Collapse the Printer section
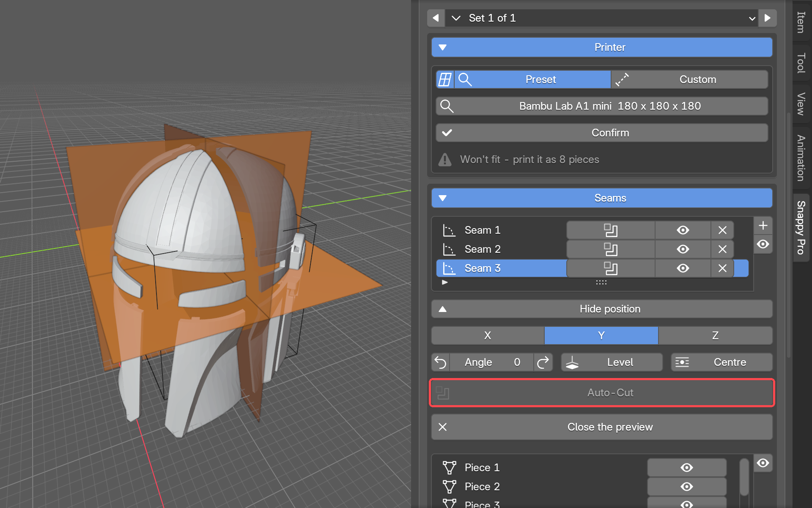 point(602,47)
